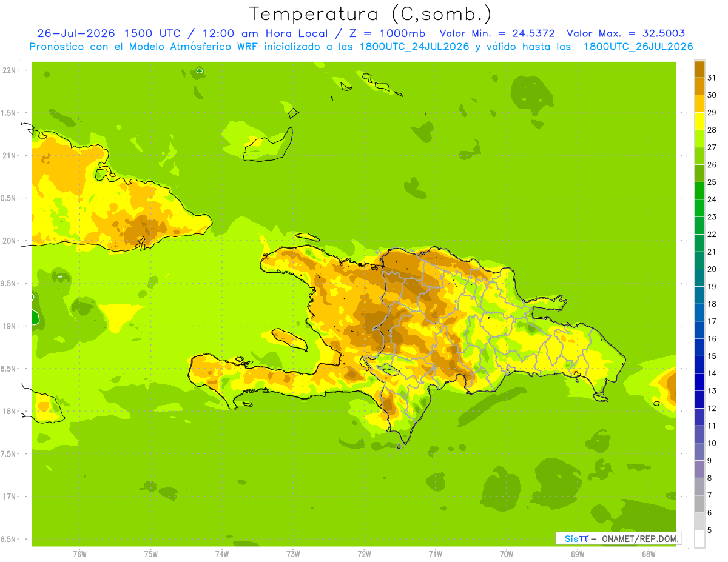728x562 pixels.
Task: Click the "22N" latitude axis label
Action: 8,70
